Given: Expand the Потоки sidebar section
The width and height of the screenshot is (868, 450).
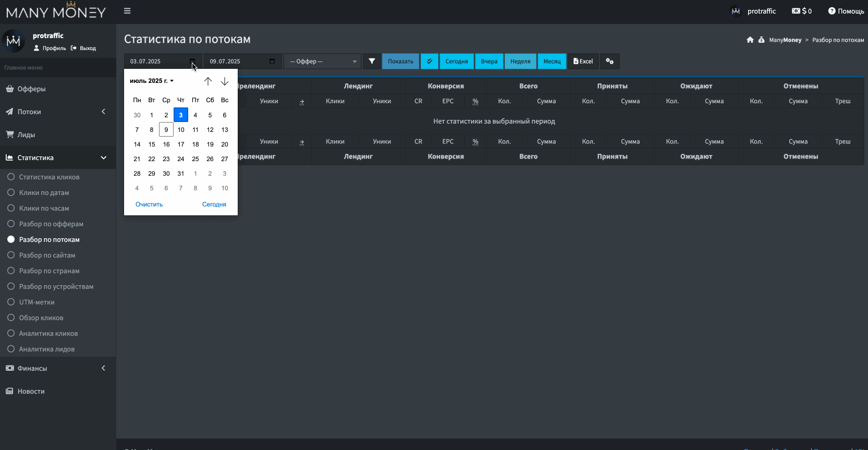Looking at the screenshot, I should [58, 112].
